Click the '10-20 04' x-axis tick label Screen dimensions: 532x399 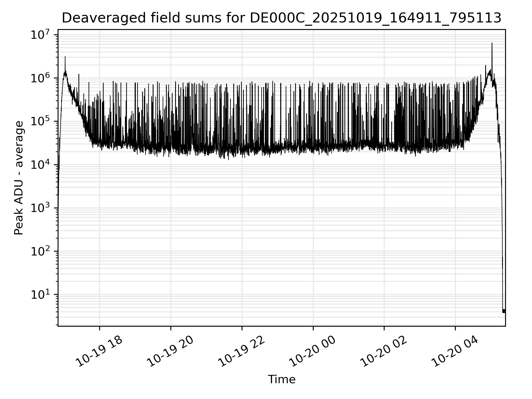(x=455, y=352)
